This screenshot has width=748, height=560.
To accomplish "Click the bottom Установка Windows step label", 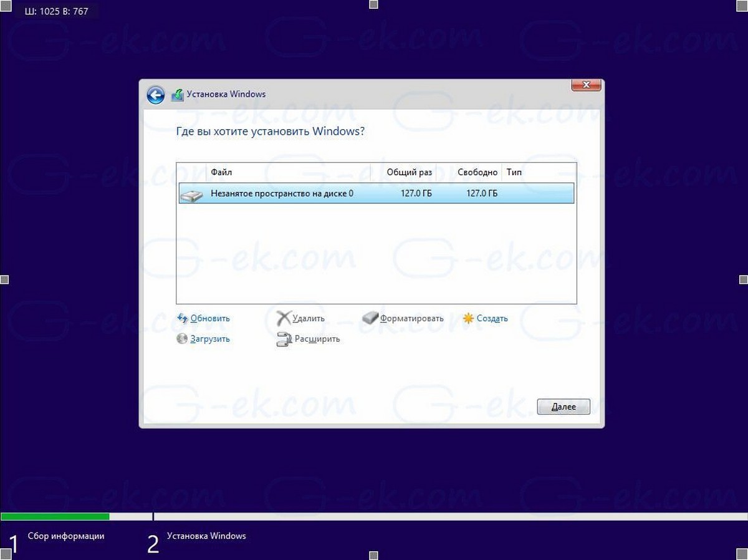I will pos(206,536).
